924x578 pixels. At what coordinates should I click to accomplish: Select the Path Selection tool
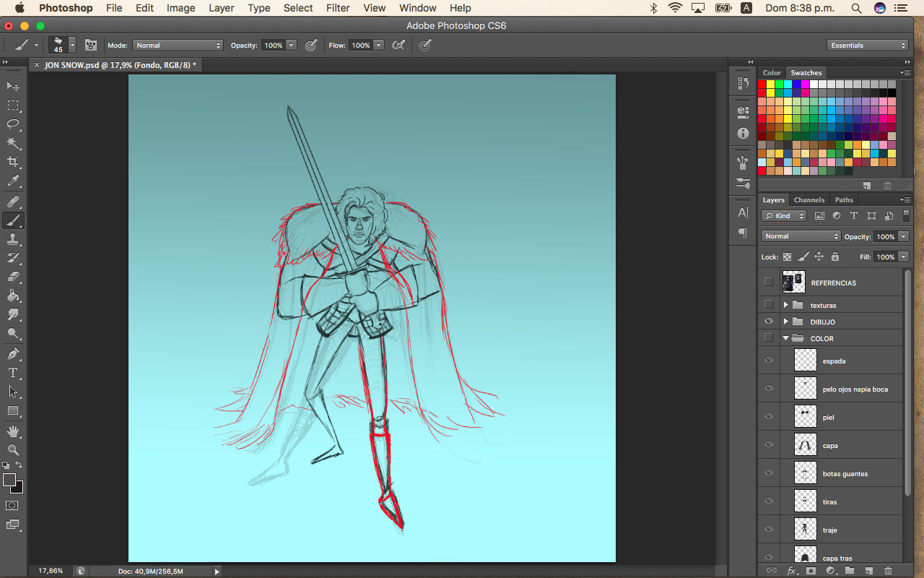tap(13, 392)
